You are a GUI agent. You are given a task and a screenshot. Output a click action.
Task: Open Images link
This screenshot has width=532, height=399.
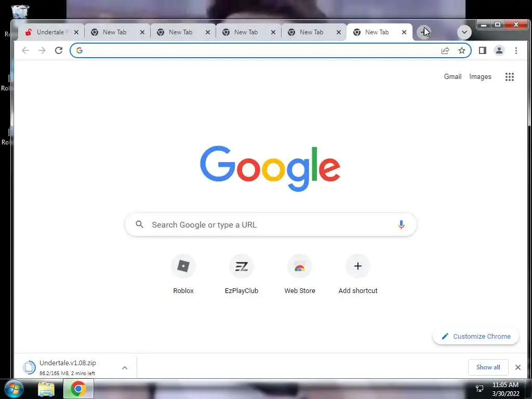[480, 77]
